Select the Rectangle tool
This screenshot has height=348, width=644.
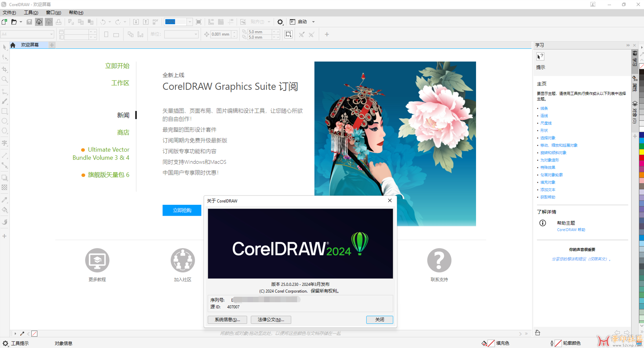(5, 111)
